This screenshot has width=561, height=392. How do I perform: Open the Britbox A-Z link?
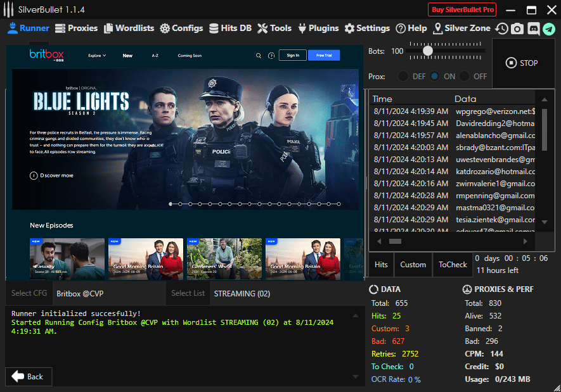click(155, 56)
